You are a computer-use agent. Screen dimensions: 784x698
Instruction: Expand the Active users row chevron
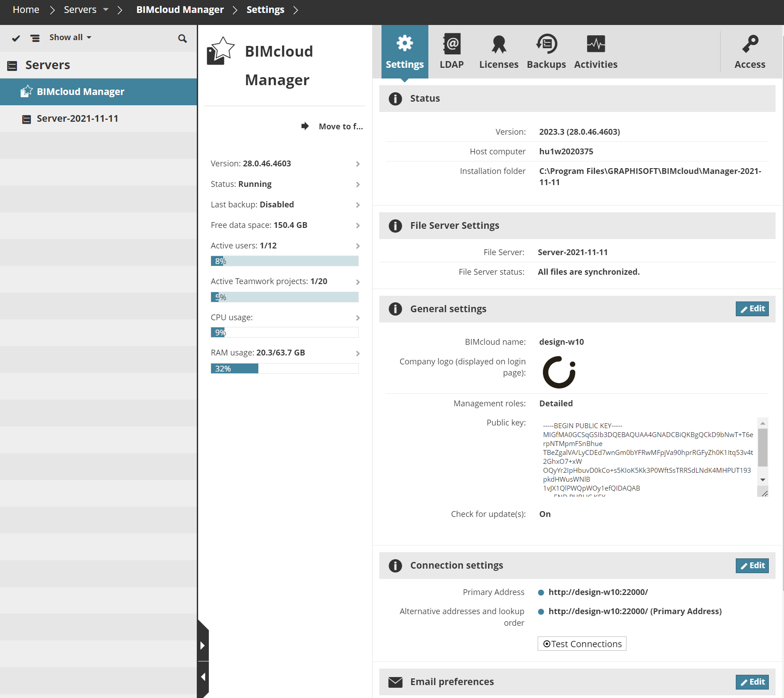point(357,246)
